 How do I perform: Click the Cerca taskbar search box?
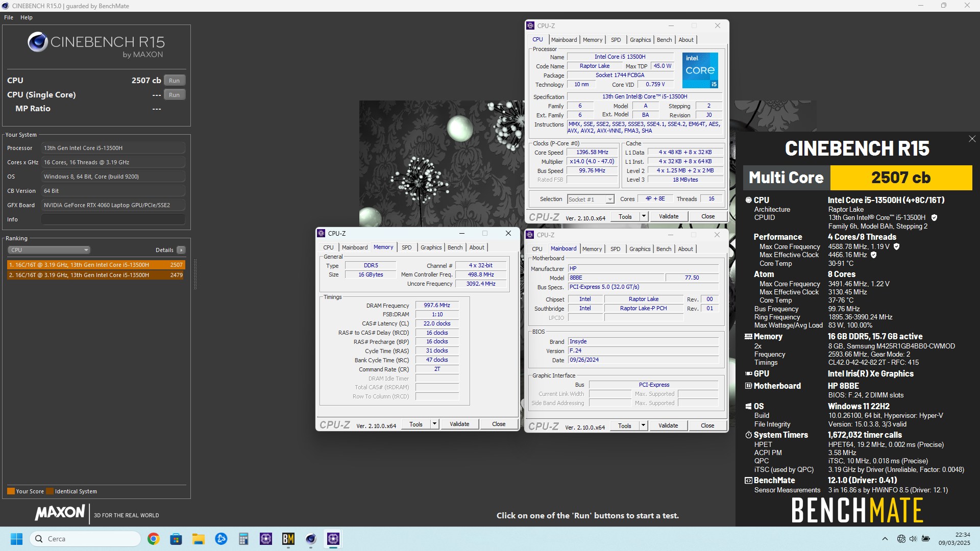coord(86,539)
